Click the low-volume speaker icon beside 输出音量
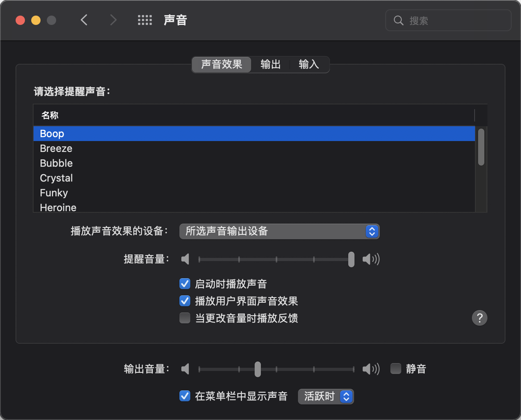 click(185, 369)
